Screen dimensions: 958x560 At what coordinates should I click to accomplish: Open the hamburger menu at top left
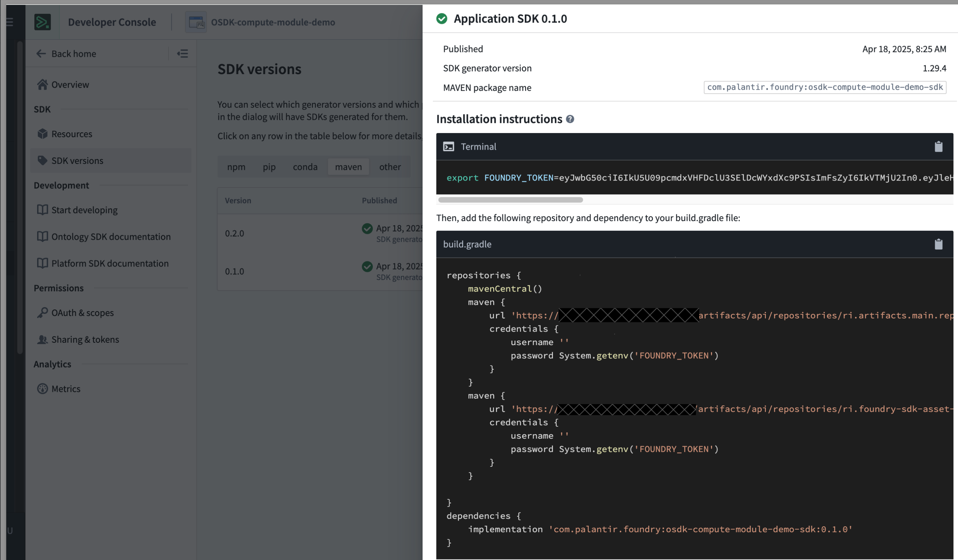[9, 21]
